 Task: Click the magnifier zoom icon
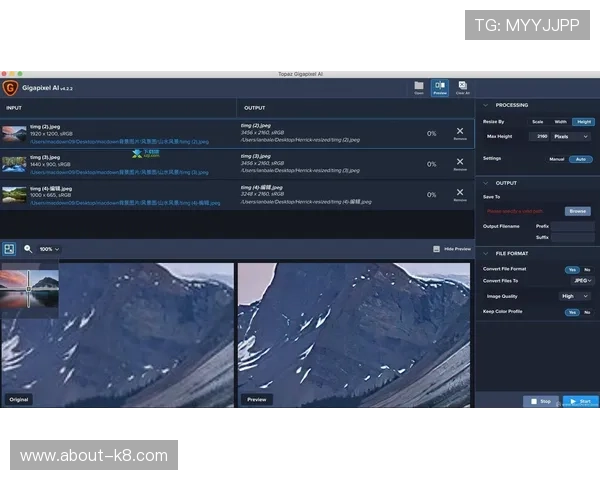click(28, 248)
